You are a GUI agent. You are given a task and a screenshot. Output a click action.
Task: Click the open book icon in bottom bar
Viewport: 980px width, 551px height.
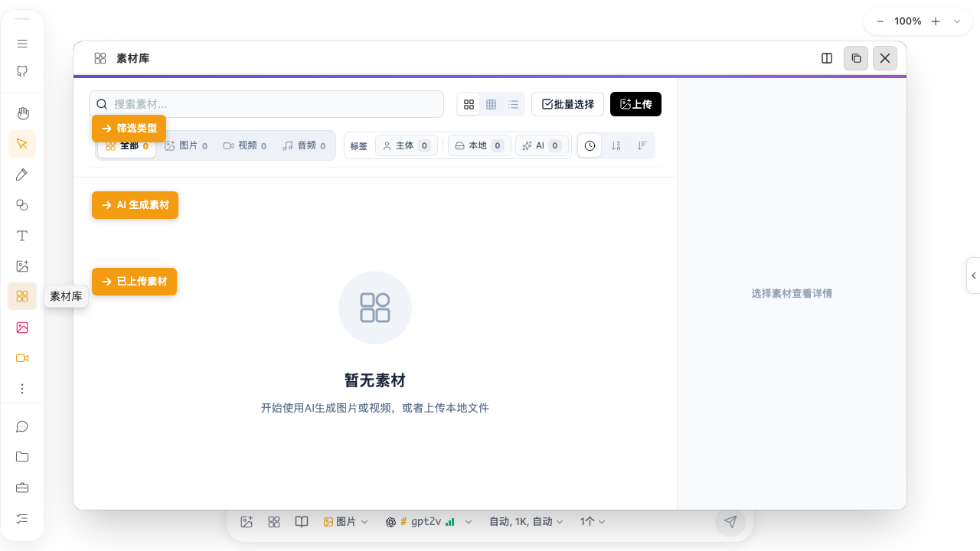click(x=302, y=522)
